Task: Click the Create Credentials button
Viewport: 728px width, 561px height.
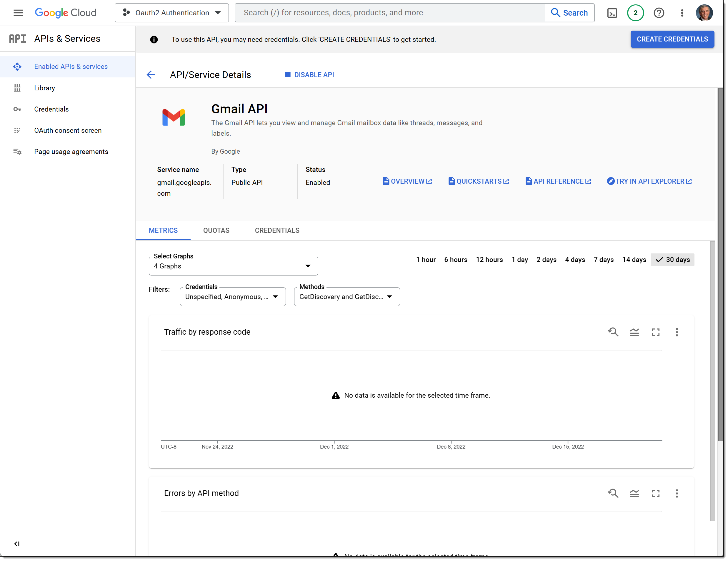Action: [x=672, y=39]
